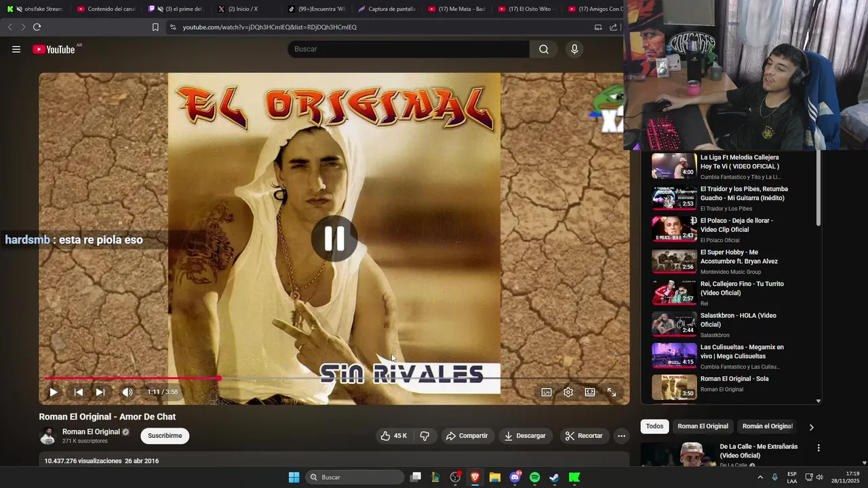Download the video with Descargar

[525, 436]
